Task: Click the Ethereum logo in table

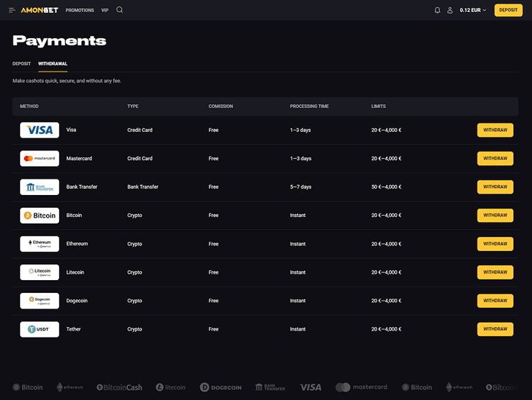Action: 39,244
